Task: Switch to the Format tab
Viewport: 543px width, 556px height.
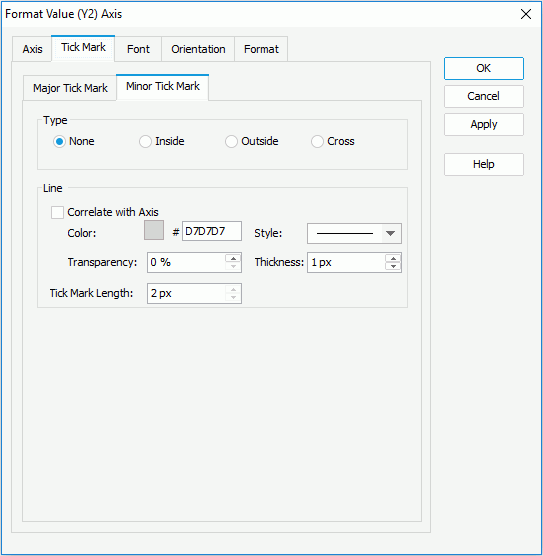Action: pyautogui.click(x=261, y=49)
